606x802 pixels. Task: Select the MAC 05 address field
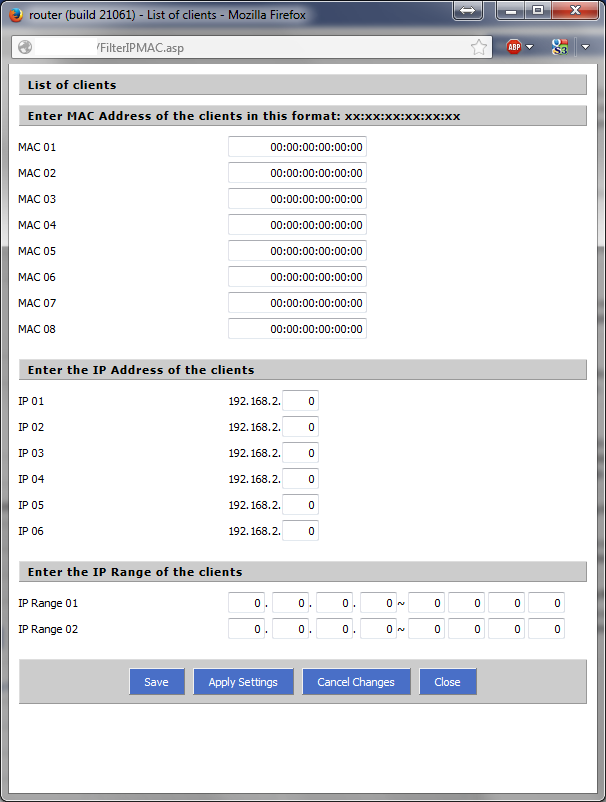tap(297, 251)
